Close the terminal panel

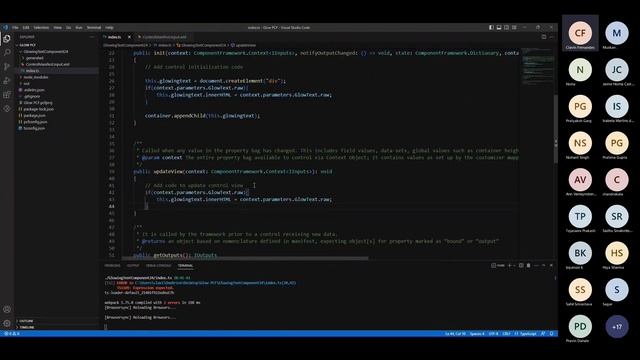click(x=551, y=265)
